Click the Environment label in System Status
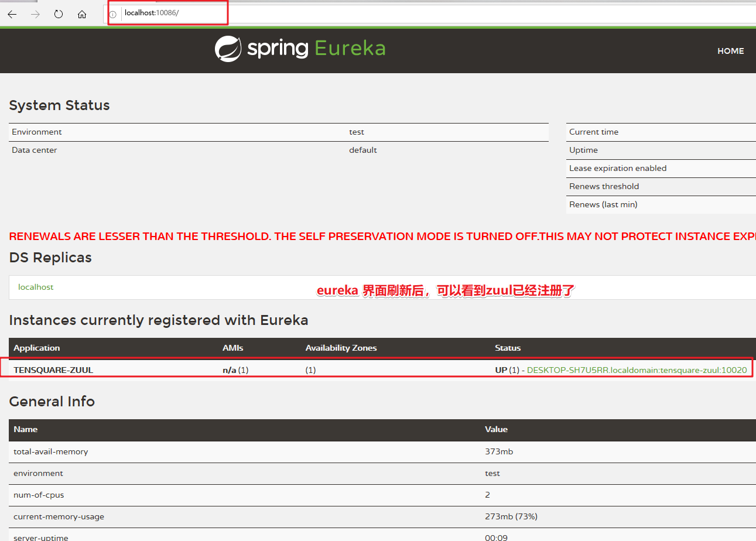Image resolution: width=756 pixels, height=541 pixels. point(37,132)
